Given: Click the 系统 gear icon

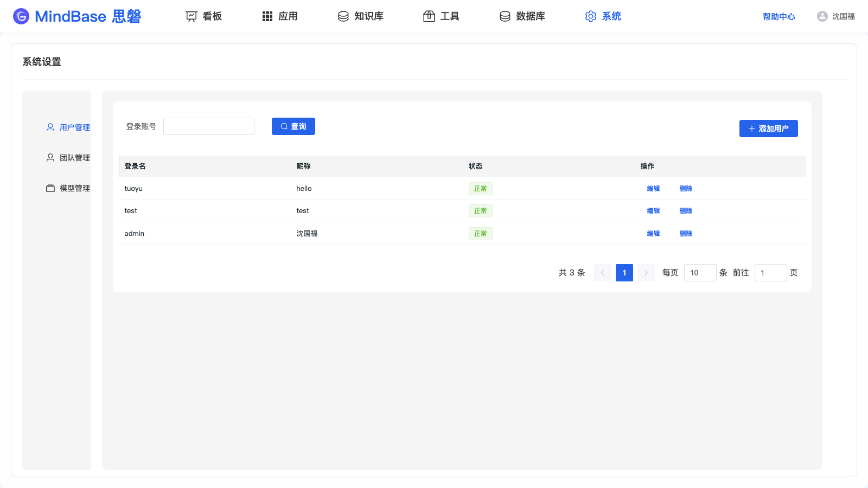Looking at the screenshot, I should (591, 16).
